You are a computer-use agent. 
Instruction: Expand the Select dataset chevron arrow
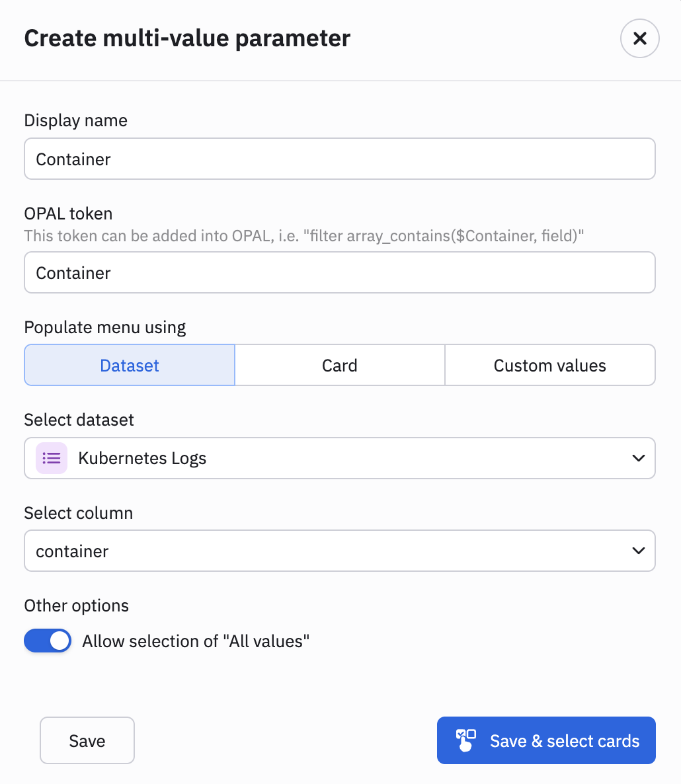click(639, 458)
